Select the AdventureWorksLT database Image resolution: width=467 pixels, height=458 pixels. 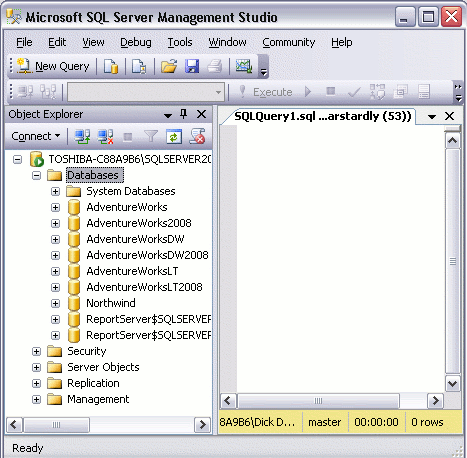(132, 271)
